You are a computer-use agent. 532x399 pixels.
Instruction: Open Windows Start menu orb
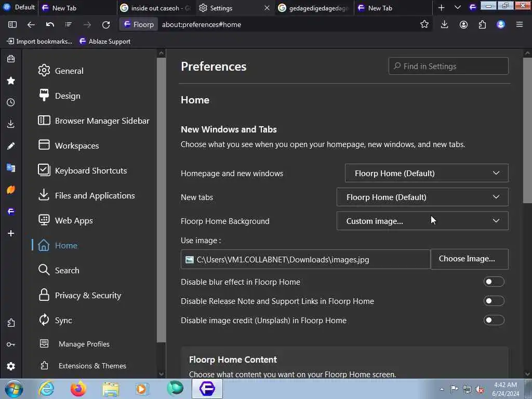click(14, 389)
